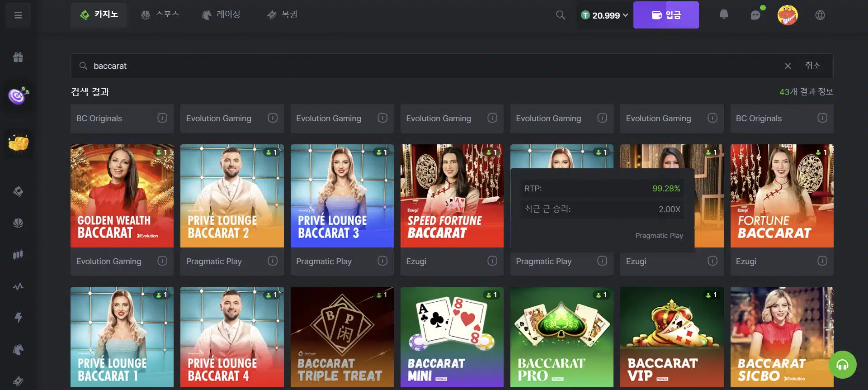Open user profile avatar
The height and width of the screenshot is (390, 868).
click(x=788, y=15)
